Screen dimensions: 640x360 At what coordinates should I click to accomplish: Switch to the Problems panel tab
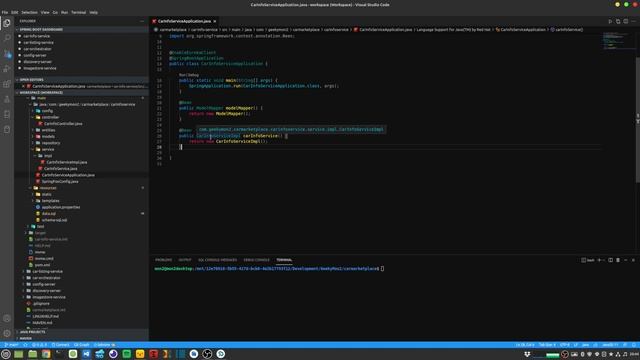(x=163, y=260)
